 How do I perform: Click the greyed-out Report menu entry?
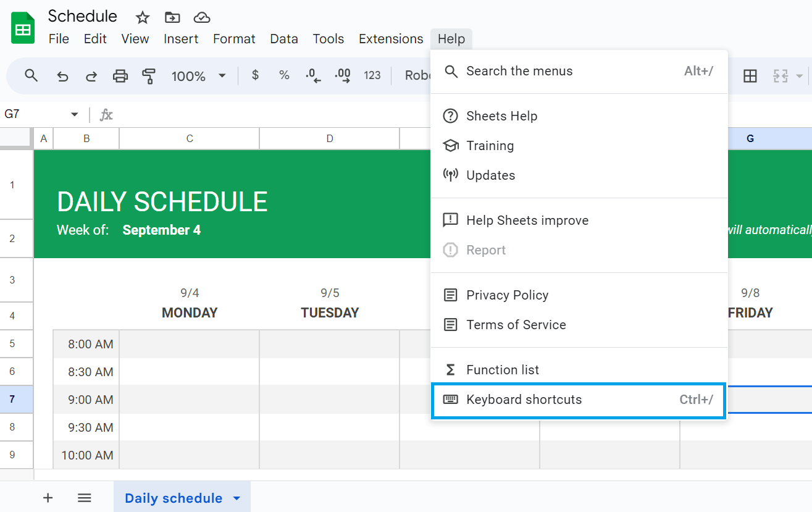tap(579, 250)
